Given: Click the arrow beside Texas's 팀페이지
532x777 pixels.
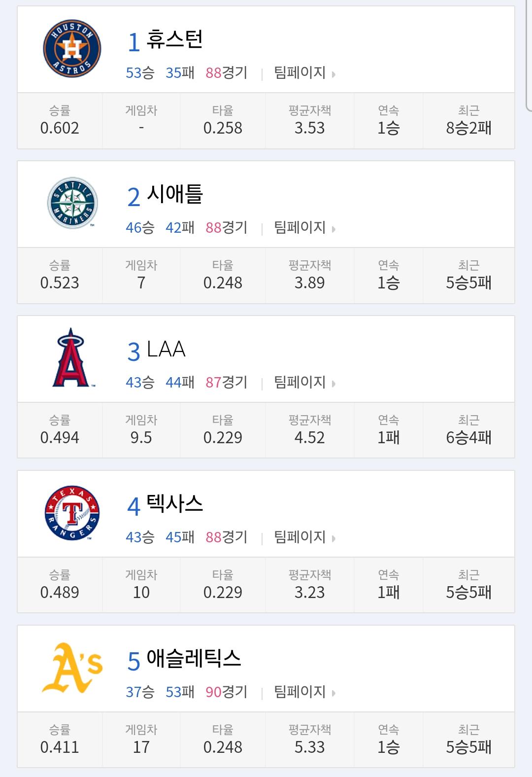Looking at the screenshot, I should (333, 539).
